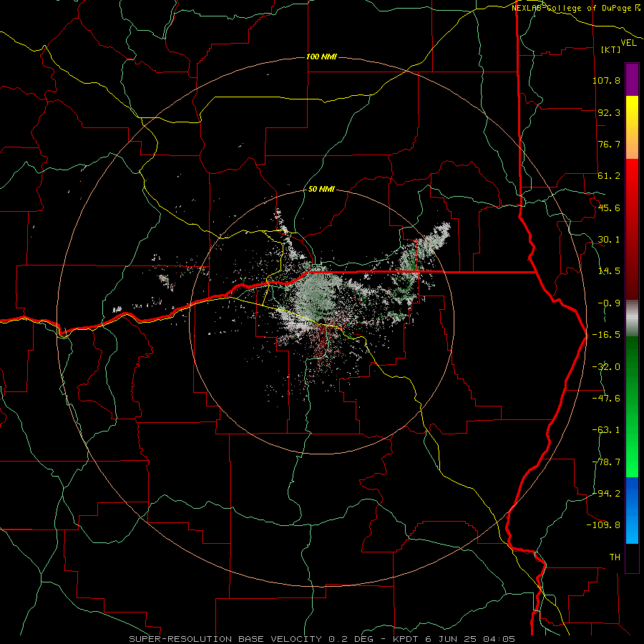Click the NEXLAB-College of DuPage credit text
Viewport: 644px width, 644px height.
[x=575, y=8]
